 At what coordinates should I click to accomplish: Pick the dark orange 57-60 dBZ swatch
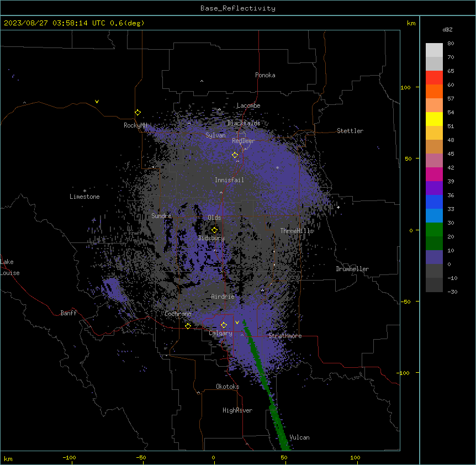coord(434,91)
